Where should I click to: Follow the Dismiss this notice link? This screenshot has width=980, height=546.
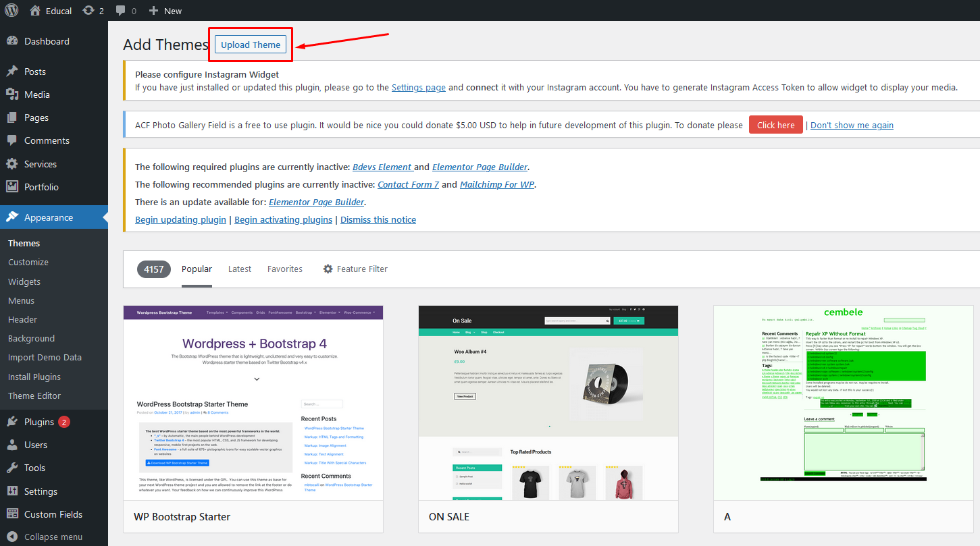click(378, 219)
